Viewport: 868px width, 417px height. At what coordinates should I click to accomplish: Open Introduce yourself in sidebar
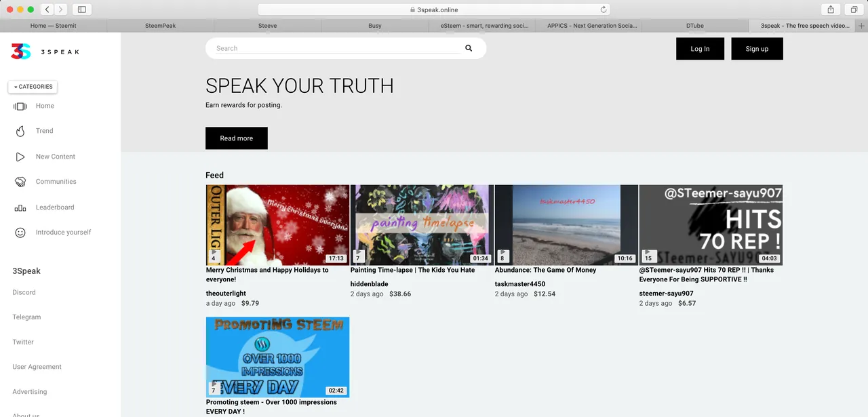63,233
